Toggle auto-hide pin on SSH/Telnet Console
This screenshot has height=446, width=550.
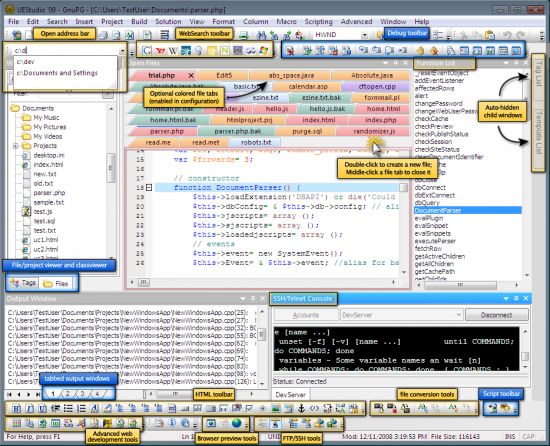pos(516,298)
